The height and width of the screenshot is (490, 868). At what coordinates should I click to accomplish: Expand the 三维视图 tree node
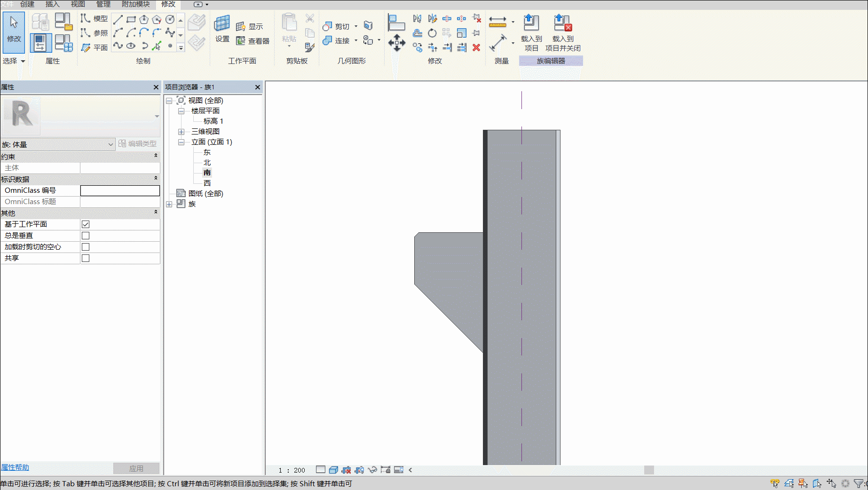(x=181, y=132)
